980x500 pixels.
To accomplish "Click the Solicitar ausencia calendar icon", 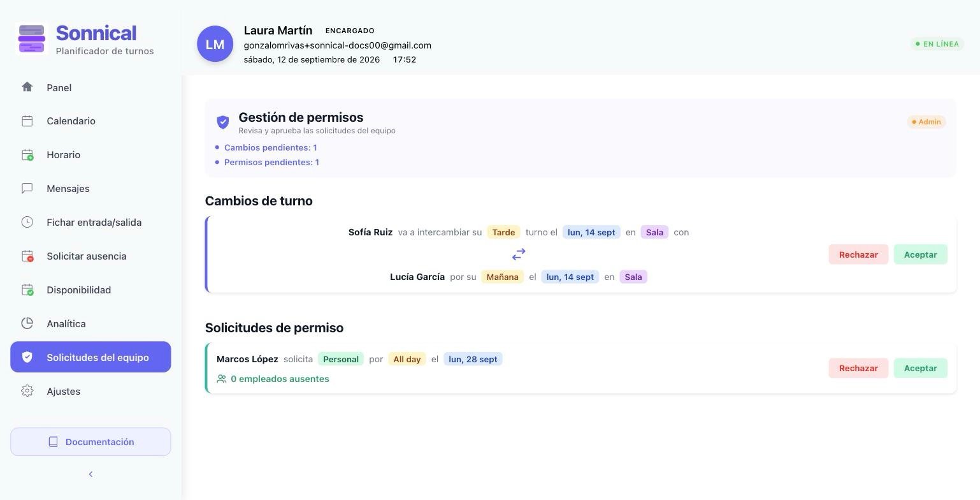I will (x=27, y=256).
